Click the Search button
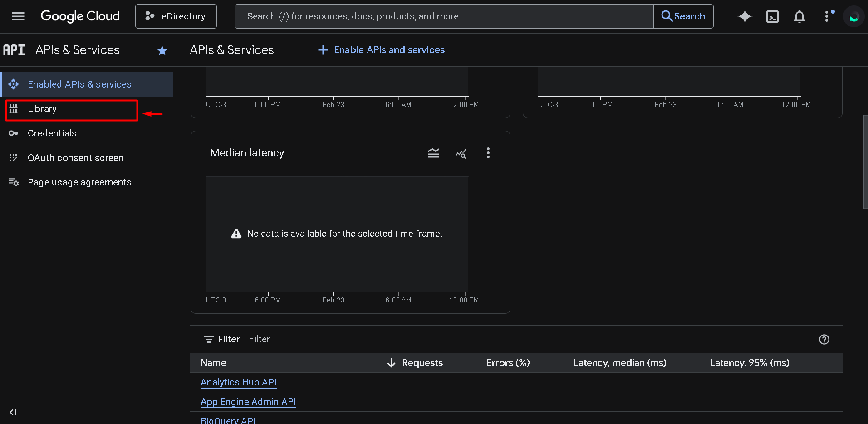The width and height of the screenshot is (868, 424). coord(683,16)
